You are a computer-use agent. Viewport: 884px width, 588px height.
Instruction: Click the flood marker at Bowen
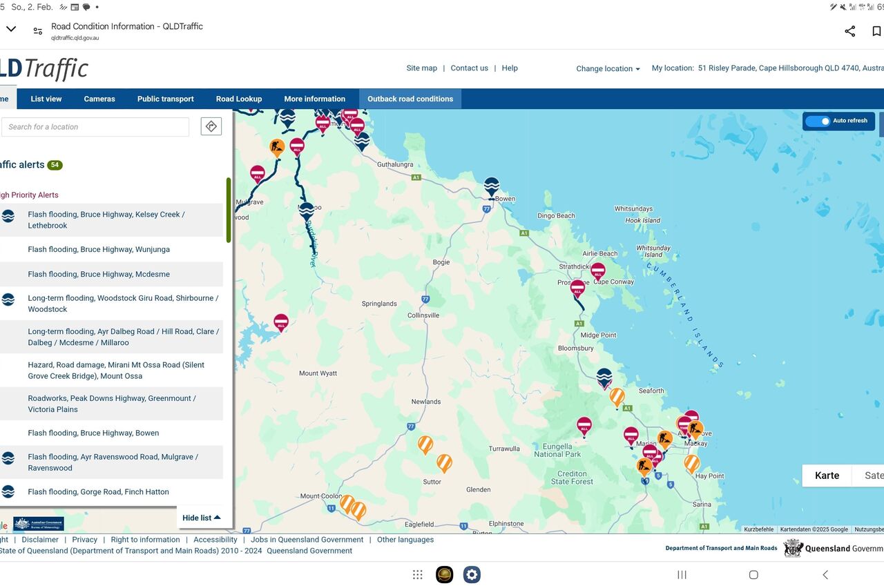(491, 186)
